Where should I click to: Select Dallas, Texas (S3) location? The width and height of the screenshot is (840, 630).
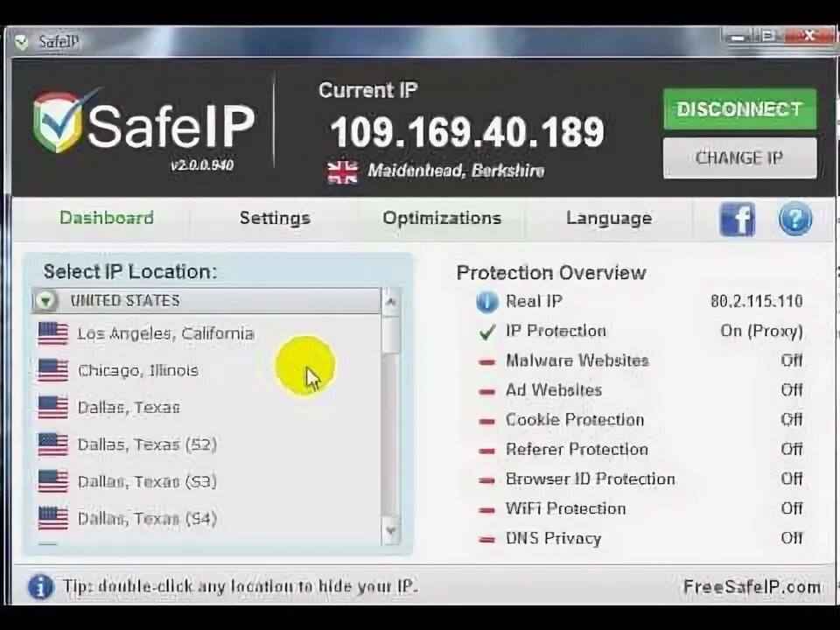[206, 481]
